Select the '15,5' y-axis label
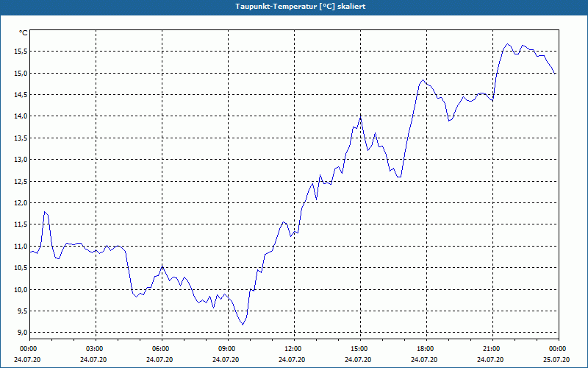The width and height of the screenshot is (588, 368). (21, 52)
